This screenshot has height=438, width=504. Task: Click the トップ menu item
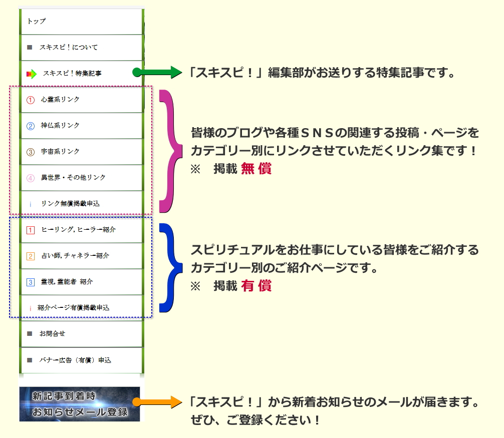click(37, 22)
